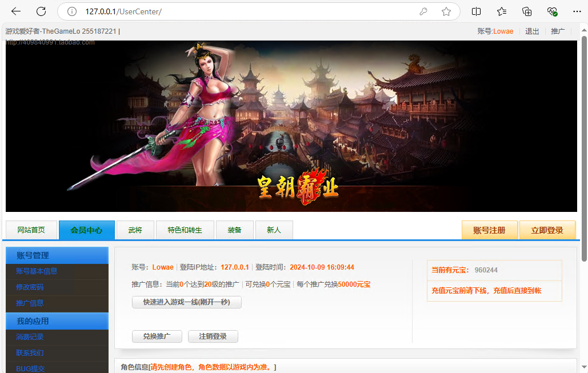Screen dimensions: 588x373
Task: Click the 账号注册 button
Action: tap(489, 230)
